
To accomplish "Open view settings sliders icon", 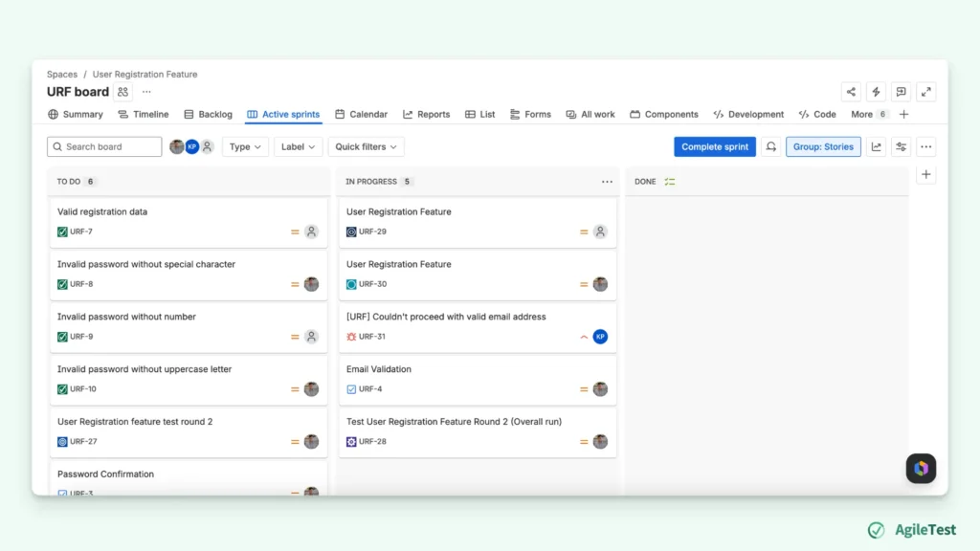I will click(901, 146).
